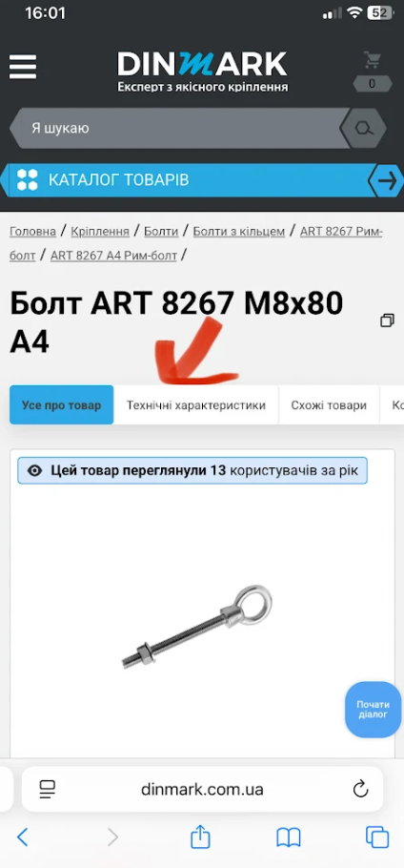This screenshot has width=404, height=868.
Task: Click the catalog arrow icon
Action: [x=388, y=180]
